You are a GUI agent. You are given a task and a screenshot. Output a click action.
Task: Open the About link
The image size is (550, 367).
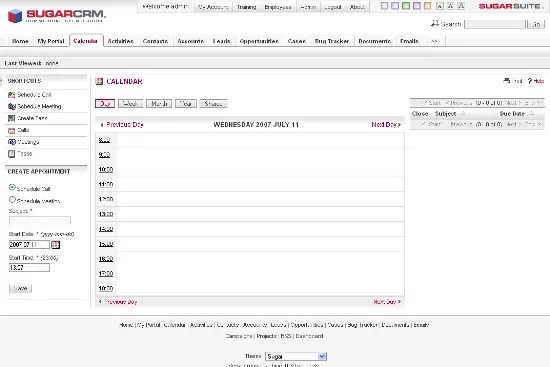click(357, 7)
